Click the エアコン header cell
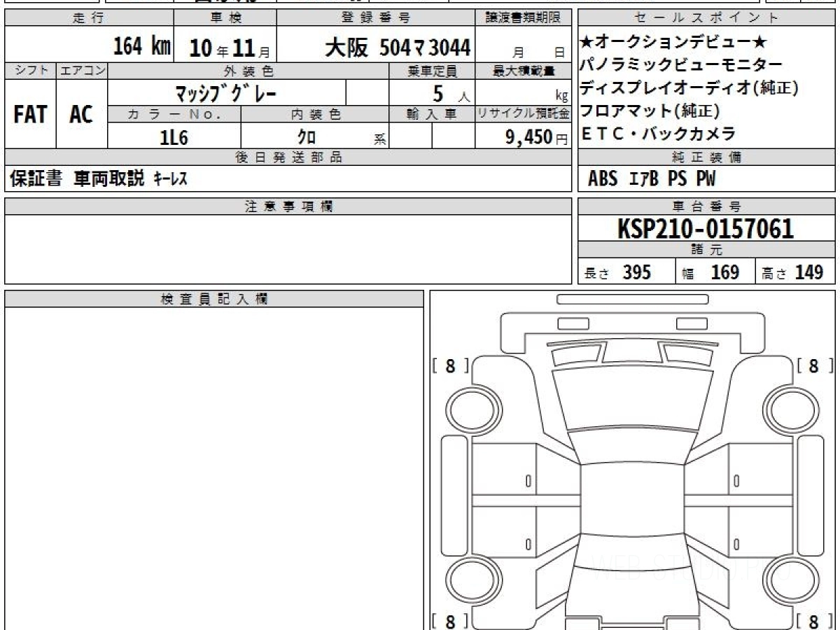The height and width of the screenshot is (630, 840). click(x=82, y=71)
